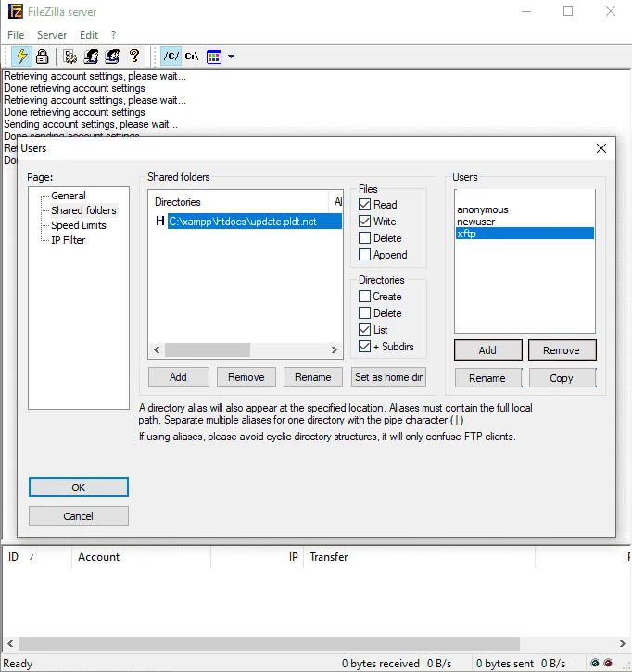Click the lightning bolt connect toolbar icon
This screenshot has width=632, height=672.
click(21, 57)
